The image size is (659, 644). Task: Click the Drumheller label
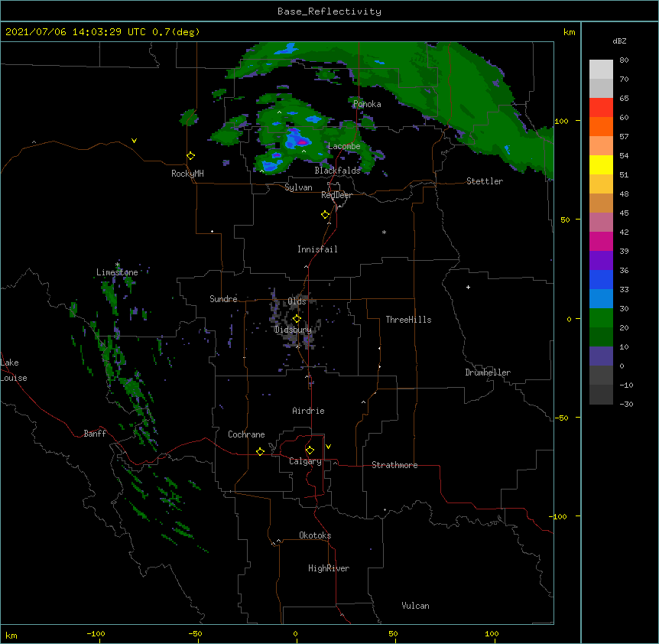[x=488, y=372]
